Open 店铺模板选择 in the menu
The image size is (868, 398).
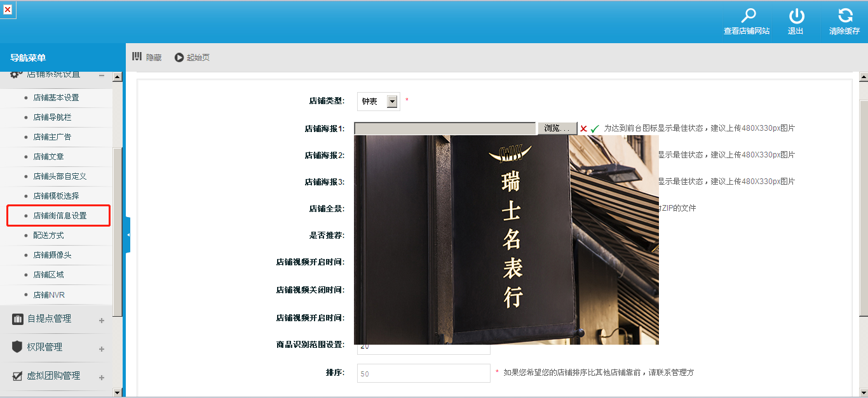pyautogui.click(x=57, y=196)
